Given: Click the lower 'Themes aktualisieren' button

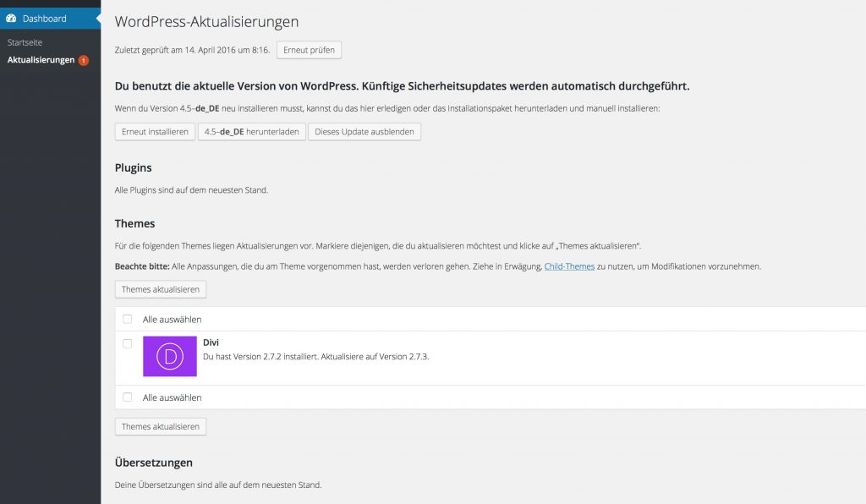Looking at the screenshot, I should click(x=161, y=426).
